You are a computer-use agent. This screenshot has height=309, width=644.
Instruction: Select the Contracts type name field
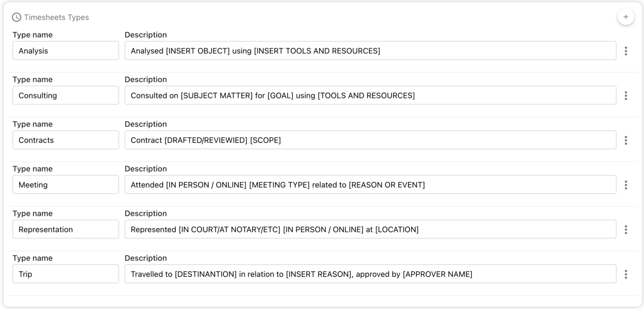[65, 140]
